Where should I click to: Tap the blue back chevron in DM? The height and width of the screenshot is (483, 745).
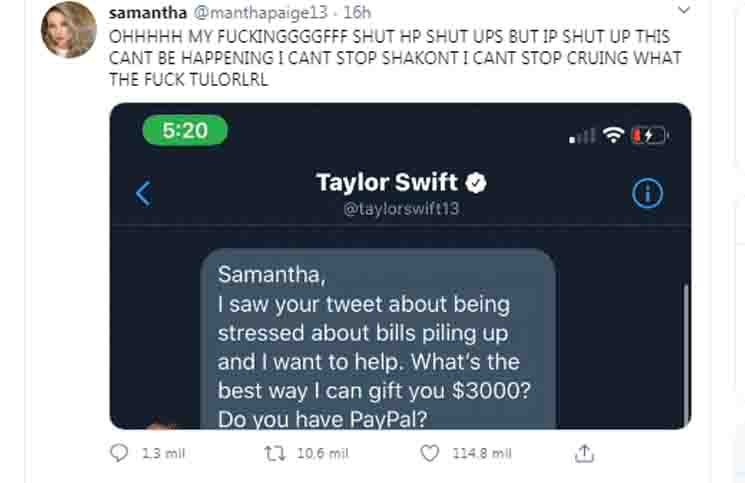pos(143,193)
